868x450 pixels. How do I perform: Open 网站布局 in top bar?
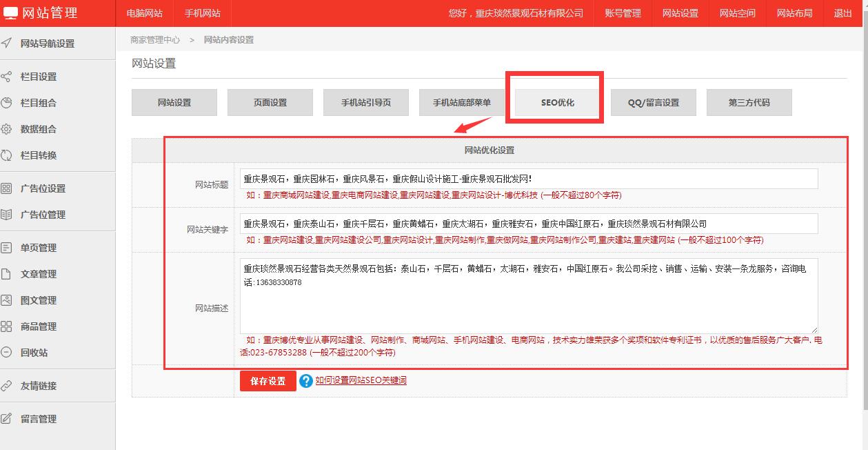tap(794, 13)
